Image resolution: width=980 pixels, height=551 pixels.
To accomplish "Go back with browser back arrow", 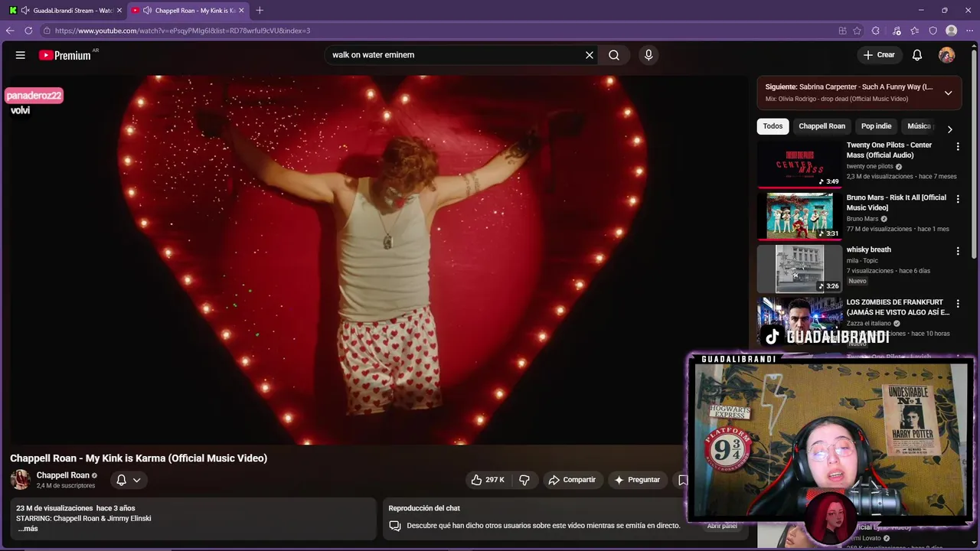I will [10, 31].
